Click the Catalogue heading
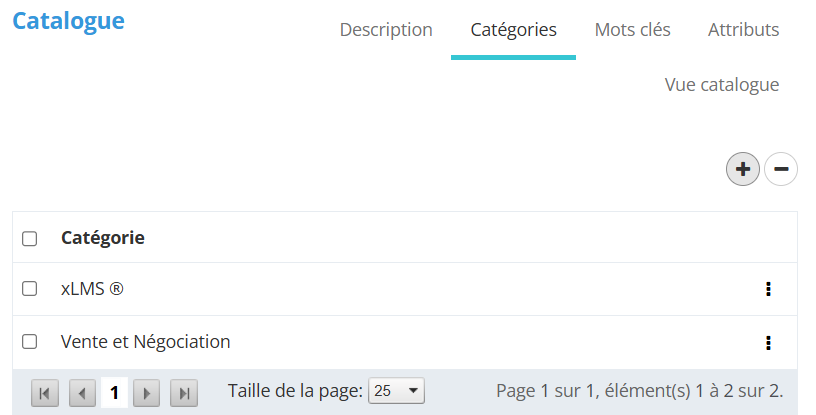The height and width of the screenshot is (415, 816). pos(68,21)
